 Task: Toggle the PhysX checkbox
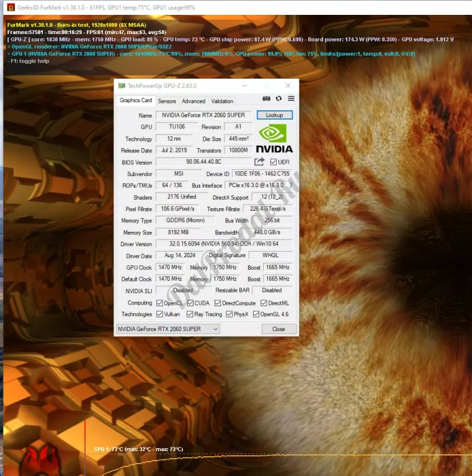click(229, 314)
